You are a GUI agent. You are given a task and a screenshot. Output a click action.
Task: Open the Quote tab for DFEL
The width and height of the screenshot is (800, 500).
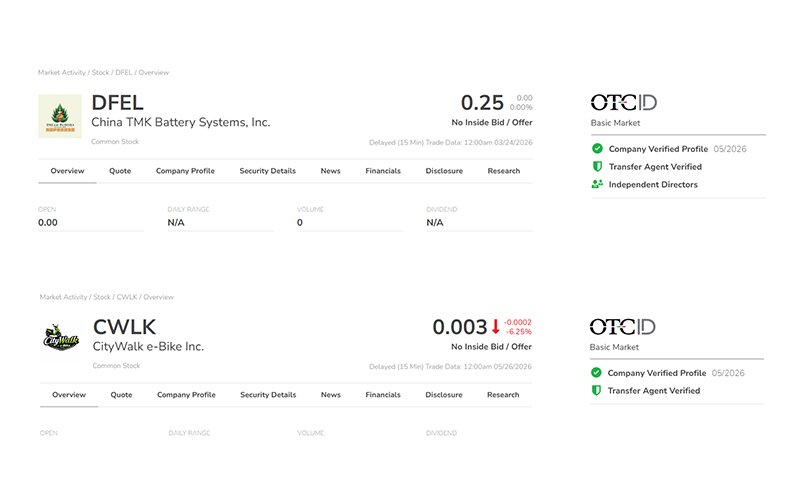[120, 171]
